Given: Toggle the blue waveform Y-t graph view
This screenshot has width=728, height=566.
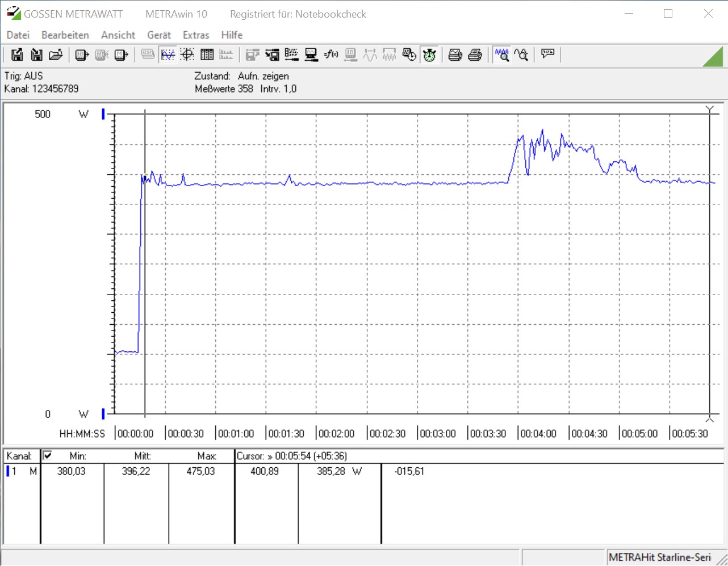Looking at the screenshot, I should click(168, 54).
